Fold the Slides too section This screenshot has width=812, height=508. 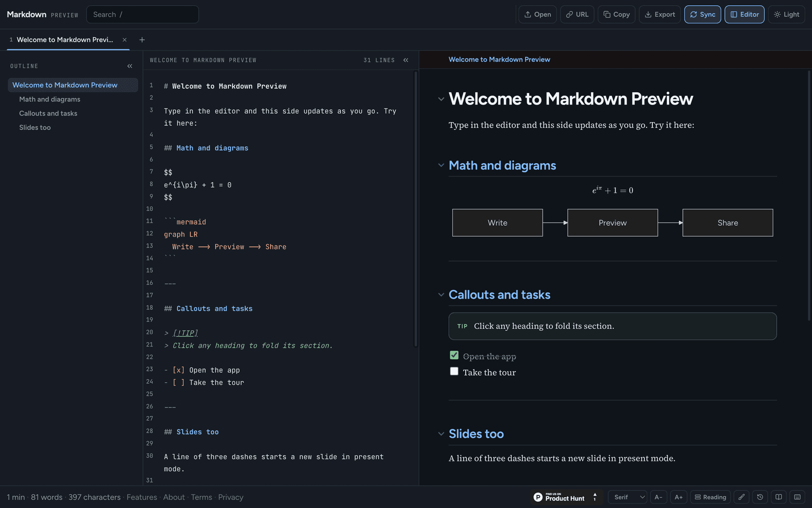point(441,434)
